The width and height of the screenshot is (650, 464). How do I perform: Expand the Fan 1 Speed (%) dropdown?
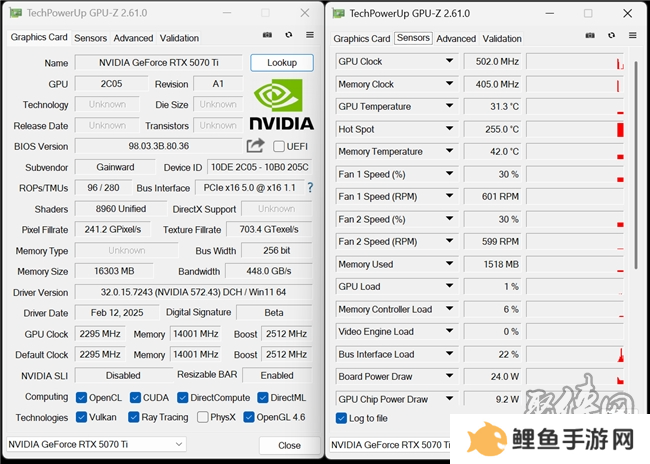coord(449,174)
